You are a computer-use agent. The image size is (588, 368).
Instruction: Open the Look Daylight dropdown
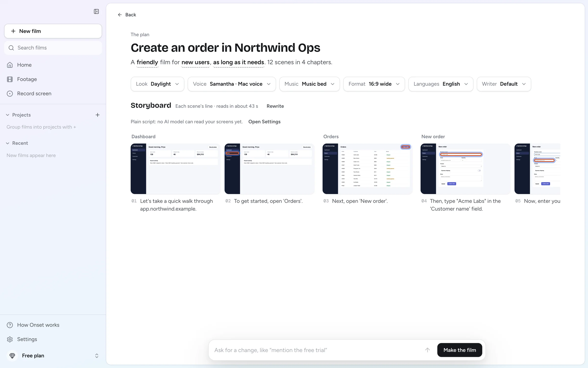point(157,84)
